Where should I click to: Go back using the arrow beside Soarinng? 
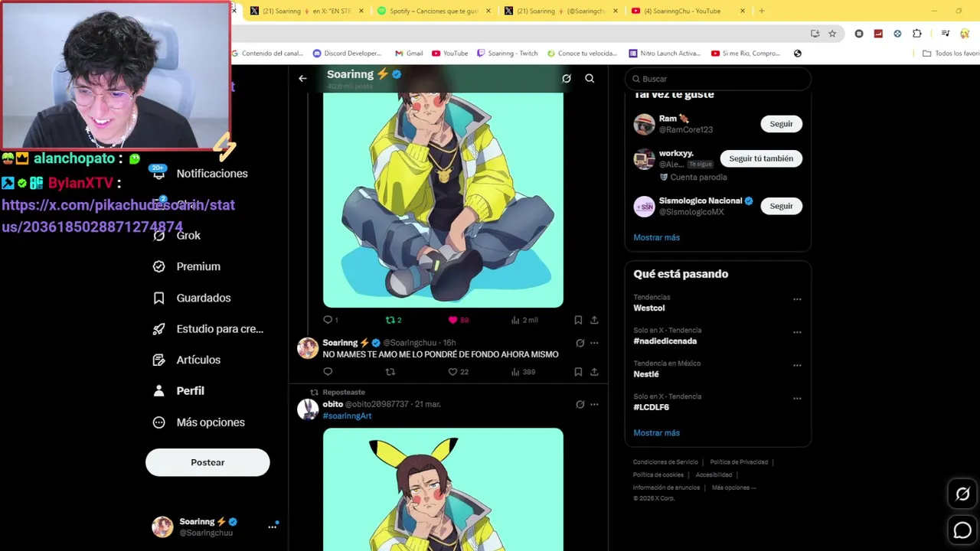pos(302,78)
